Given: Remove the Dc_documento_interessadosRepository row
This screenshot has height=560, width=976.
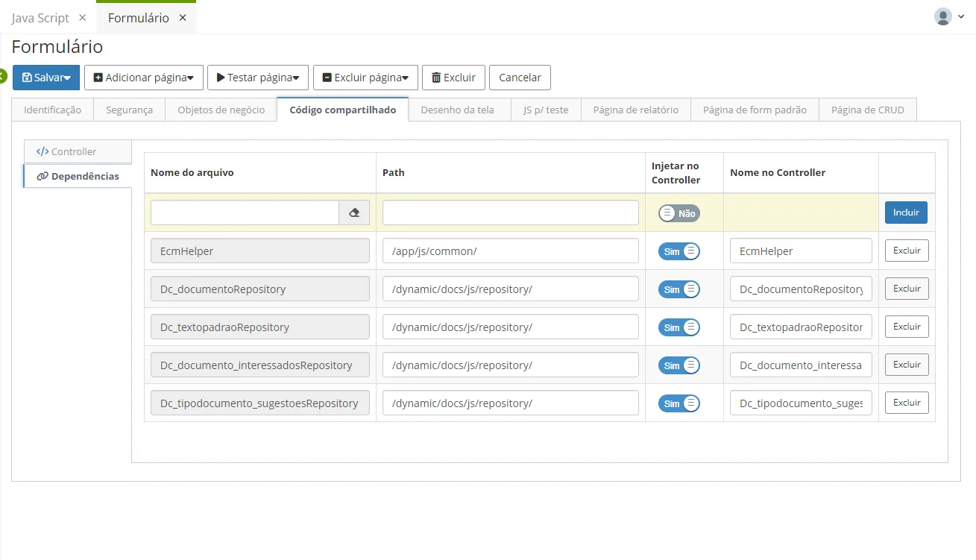Looking at the screenshot, I should 907,365.
